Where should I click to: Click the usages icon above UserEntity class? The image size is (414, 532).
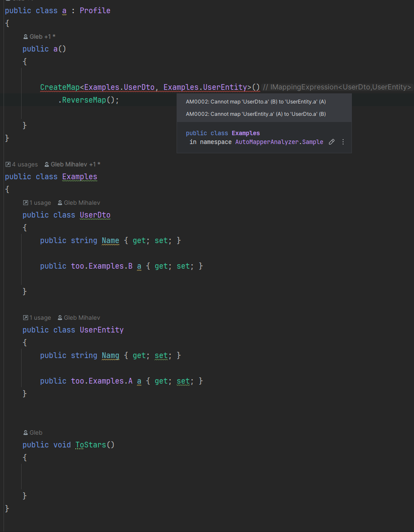point(25,318)
